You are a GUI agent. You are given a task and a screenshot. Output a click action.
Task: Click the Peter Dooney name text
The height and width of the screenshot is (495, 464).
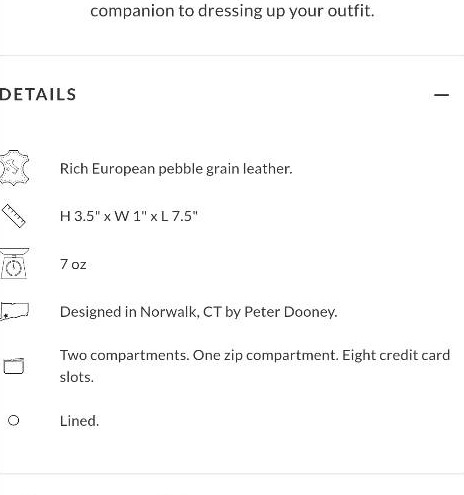pos(291,312)
